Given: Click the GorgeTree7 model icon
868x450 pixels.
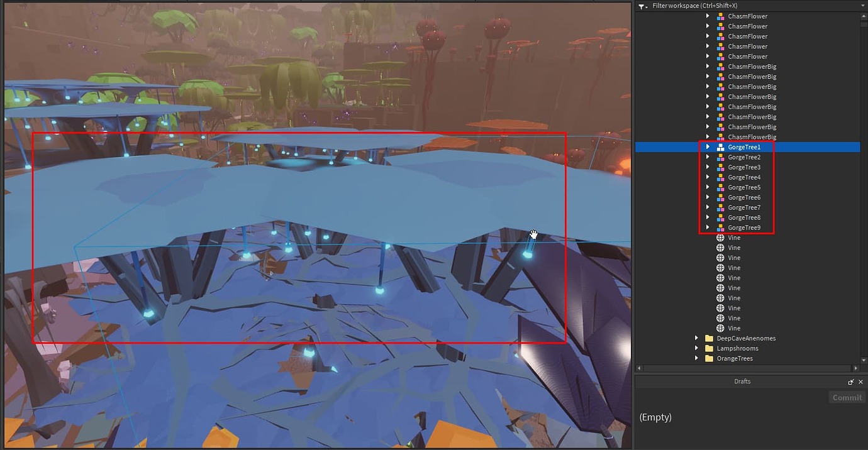Looking at the screenshot, I should click(720, 207).
